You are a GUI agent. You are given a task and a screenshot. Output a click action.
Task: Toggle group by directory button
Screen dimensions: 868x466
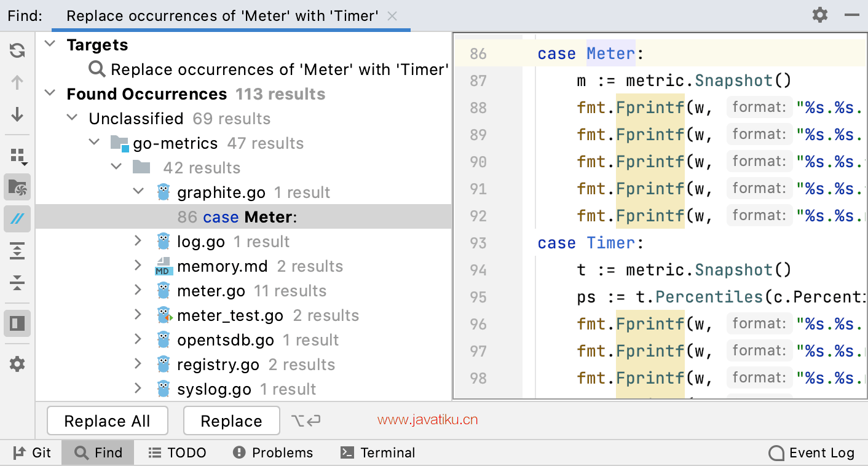point(18,188)
